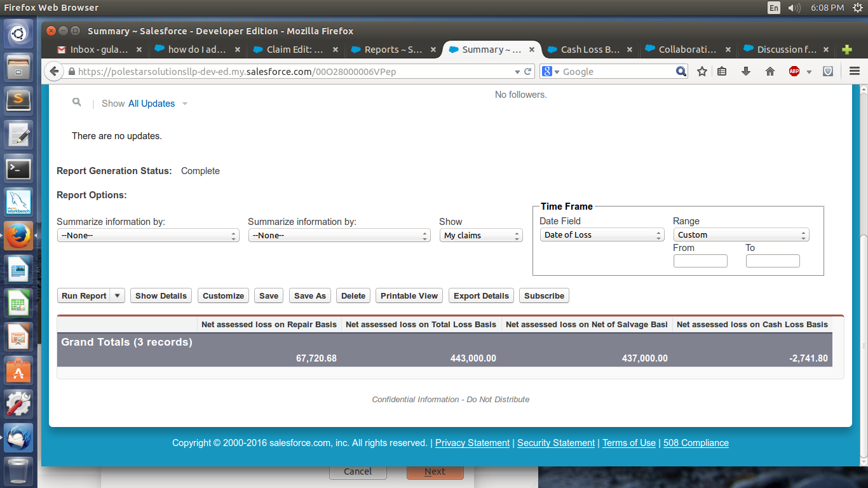868x488 pixels.
Task: Open Firefox downloads panel
Action: pyautogui.click(x=746, y=72)
